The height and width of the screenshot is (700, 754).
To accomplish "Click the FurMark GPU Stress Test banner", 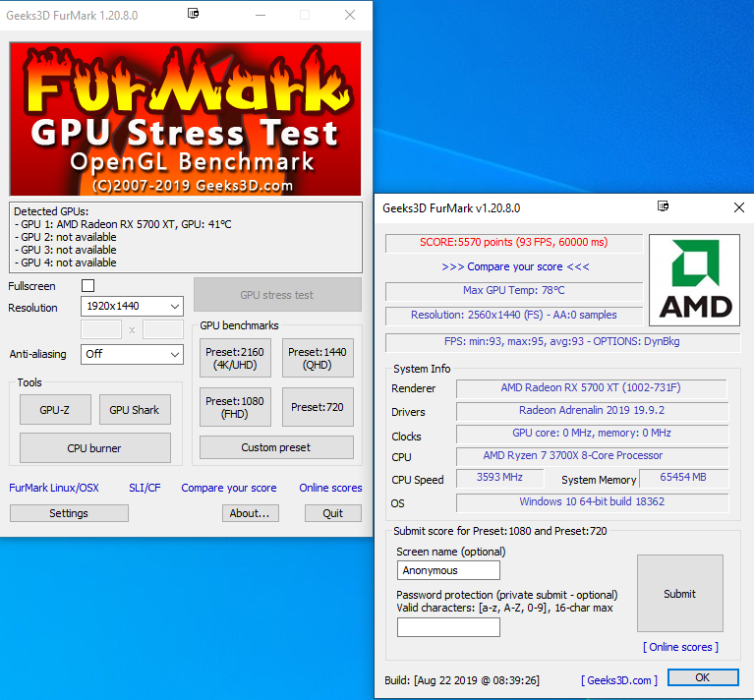I will (186, 119).
